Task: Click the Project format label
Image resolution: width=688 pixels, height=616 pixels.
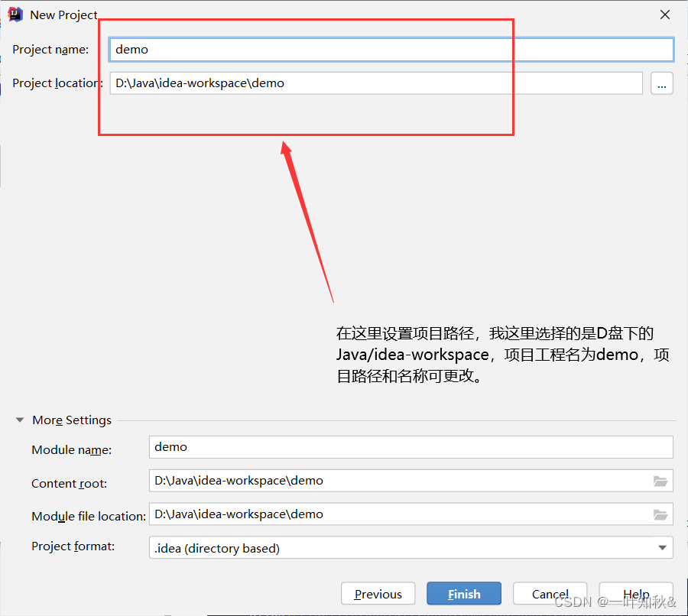Action: pyautogui.click(x=73, y=546)
